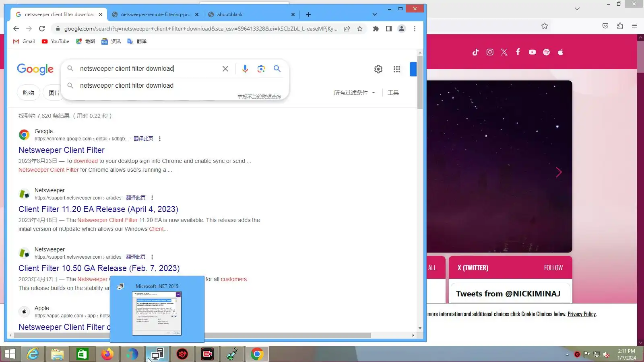Viewport: 644px width, 362px height.
Task: Open Chrome tab search chevron
Action: point(374,14)
